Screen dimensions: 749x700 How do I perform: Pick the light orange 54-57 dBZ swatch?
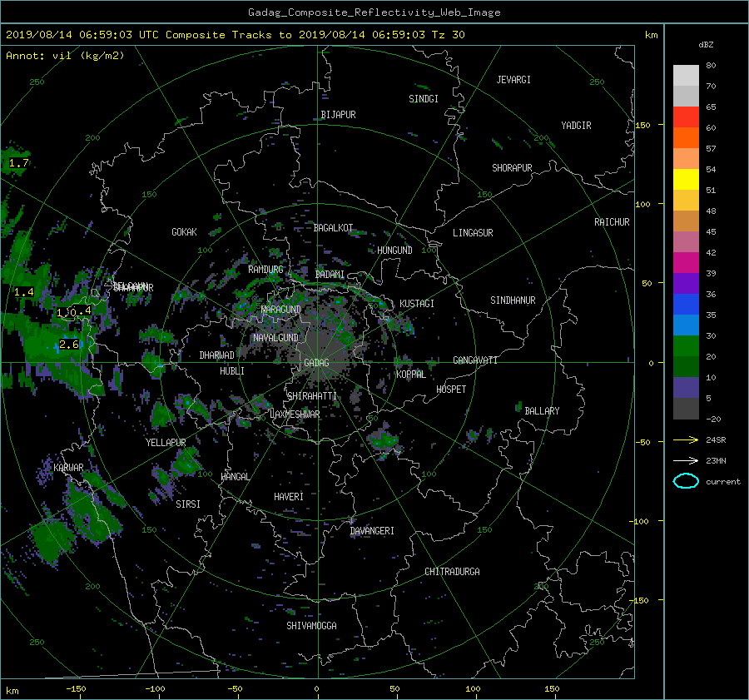pyautogui.click(x=686, y=159)
